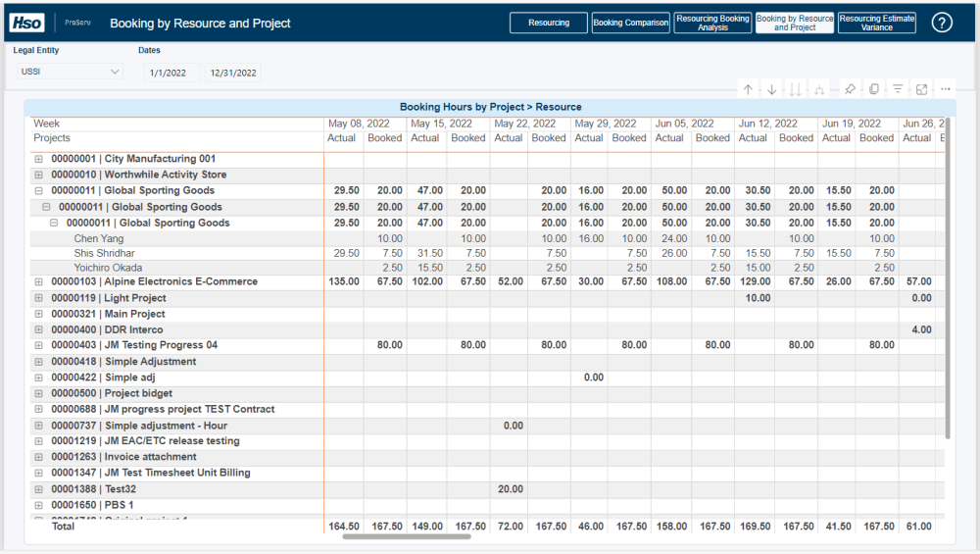Viewport: 980px width, 554px height.
Task: Click the May 22, 2022 week header
Action: coord(525,124)
